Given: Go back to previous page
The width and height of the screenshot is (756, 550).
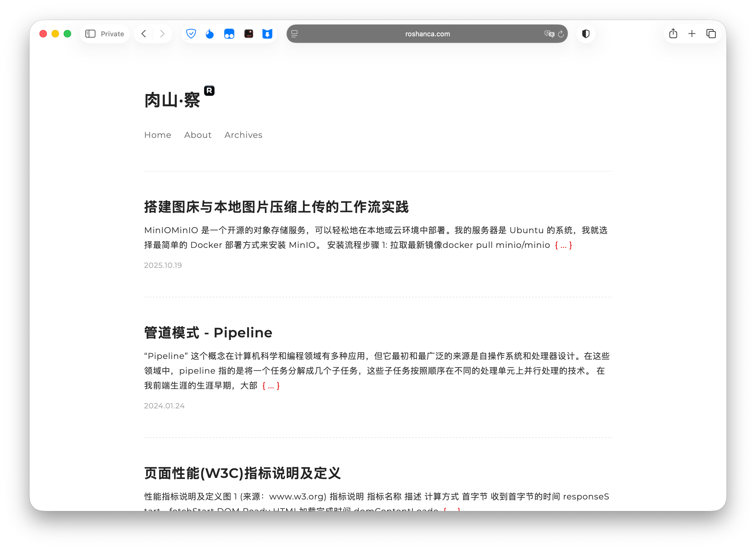Looking at the screenshot, I should click(144, 34).
